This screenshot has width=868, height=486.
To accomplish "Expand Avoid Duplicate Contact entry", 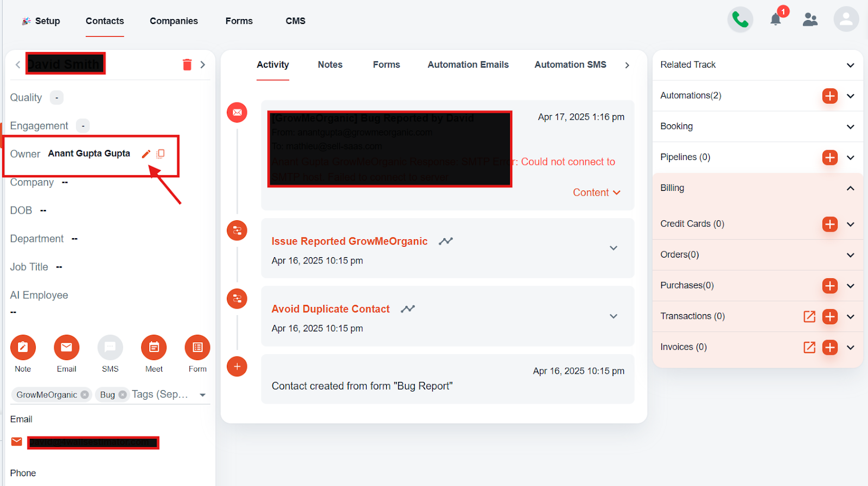I will (614, 316).
